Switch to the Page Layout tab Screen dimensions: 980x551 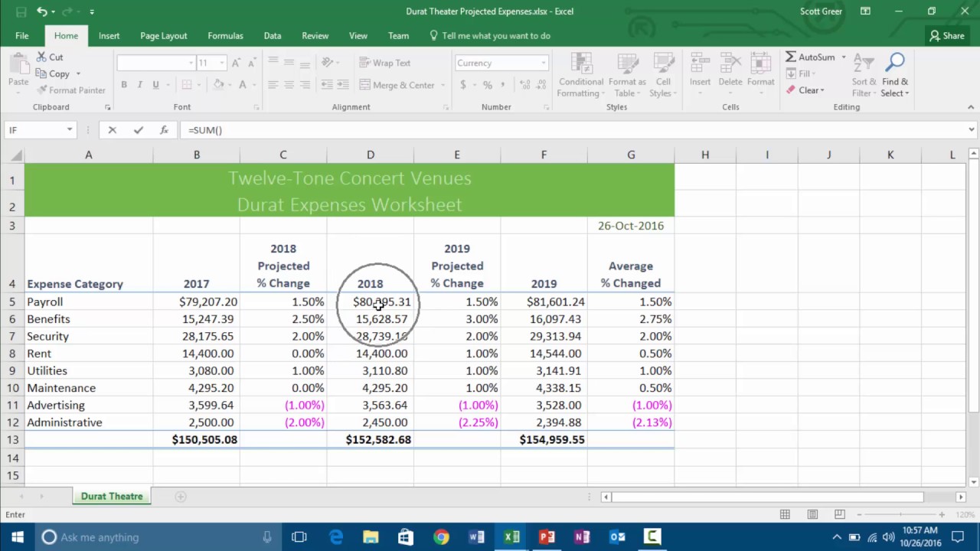[x=163, y=36]
